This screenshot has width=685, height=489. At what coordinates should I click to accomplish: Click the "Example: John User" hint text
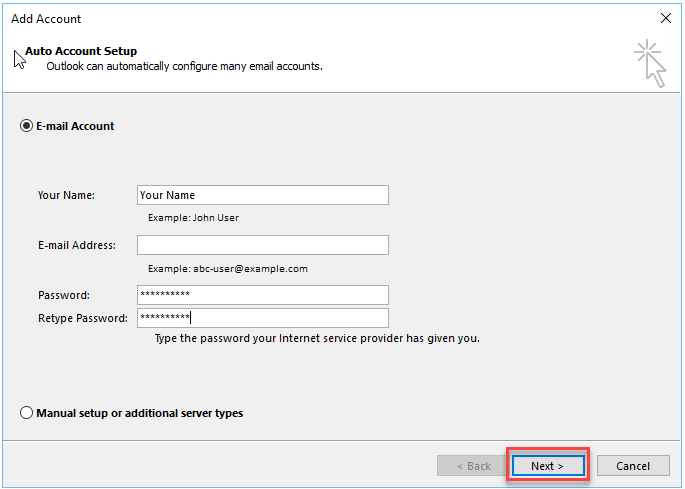click(x=193, y=217)
